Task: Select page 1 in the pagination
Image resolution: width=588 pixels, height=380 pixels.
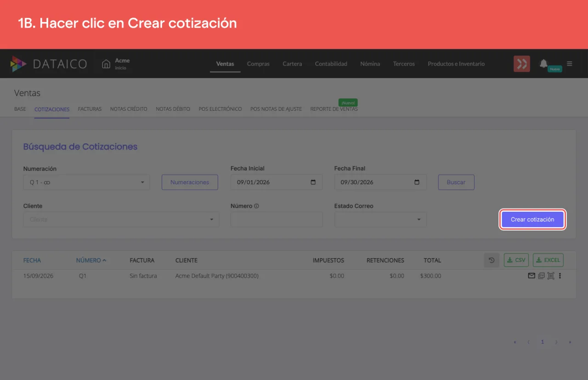Action: point(543,342)
